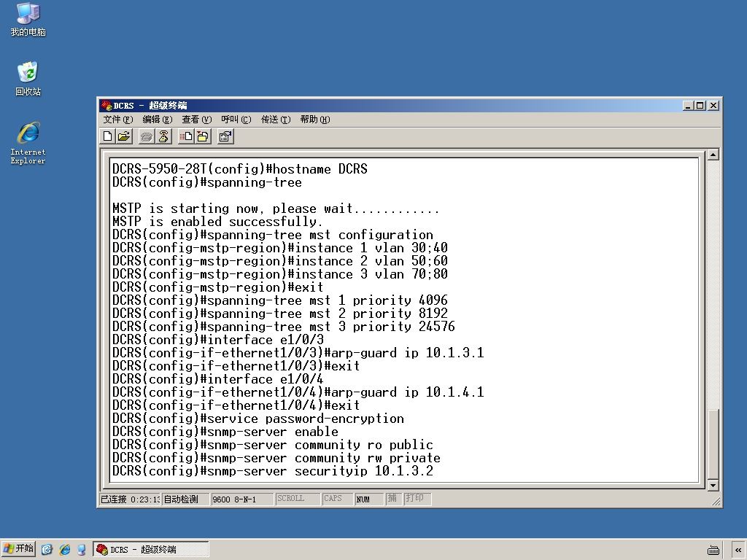Click 已连接 0:23:13 status bar entry
Image resolution: width=747 pixels, height=560 pixels.
click(x=130, y=499)
